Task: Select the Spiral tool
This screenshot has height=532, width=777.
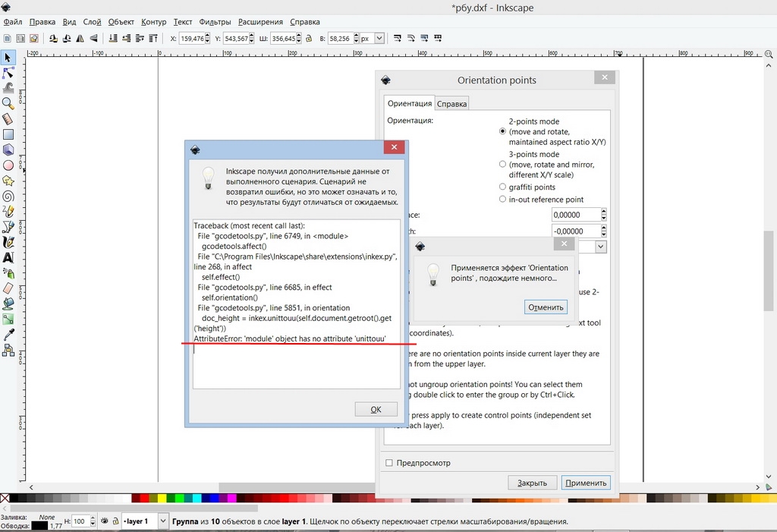Action: click(8, 197)
